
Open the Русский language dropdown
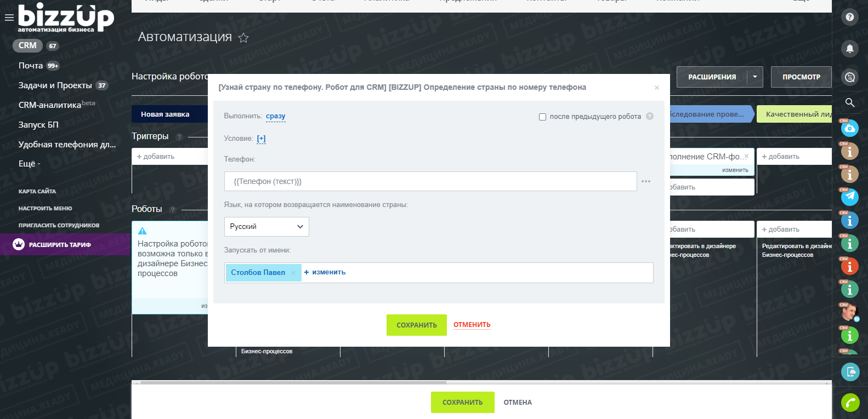266,227
